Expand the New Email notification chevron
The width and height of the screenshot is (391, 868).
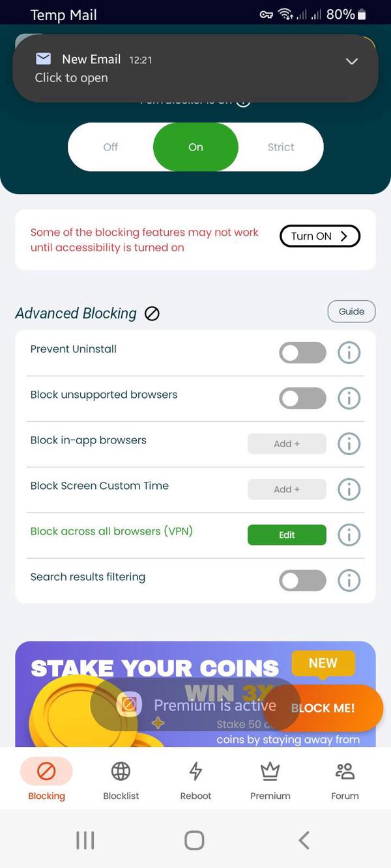click(351, 61)
